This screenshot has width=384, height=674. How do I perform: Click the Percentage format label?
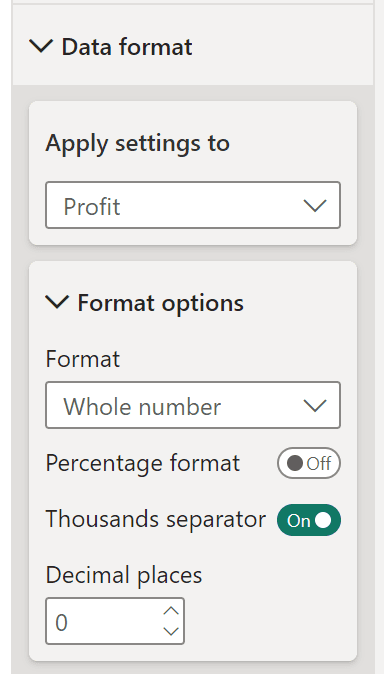143,463
